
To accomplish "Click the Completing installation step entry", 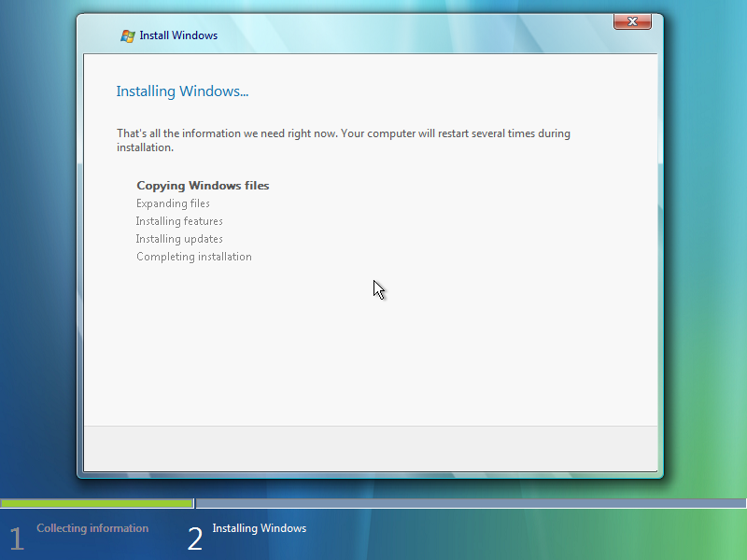I will [194, 257].
